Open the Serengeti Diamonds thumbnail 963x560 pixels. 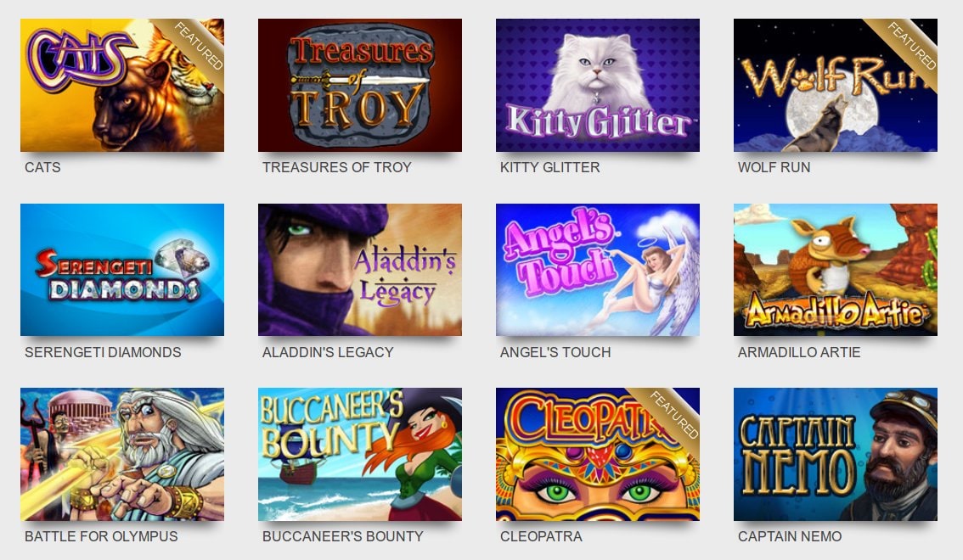[122, 270]
